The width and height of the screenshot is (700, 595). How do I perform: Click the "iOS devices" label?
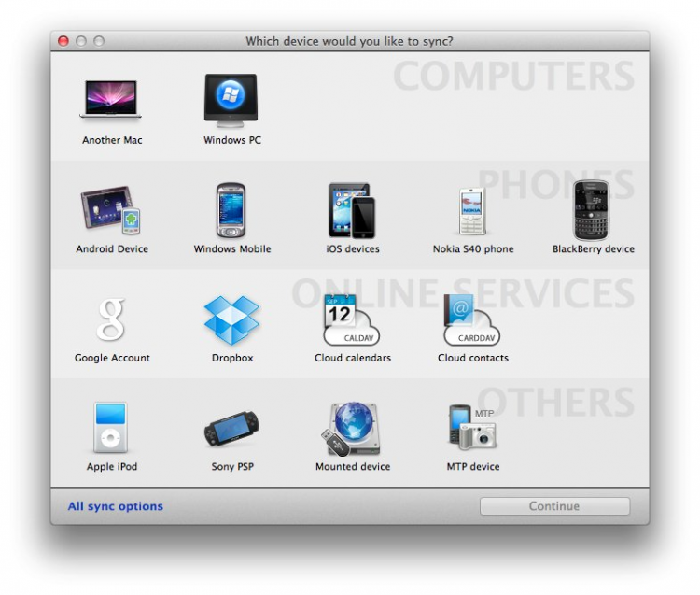point(353,248)
